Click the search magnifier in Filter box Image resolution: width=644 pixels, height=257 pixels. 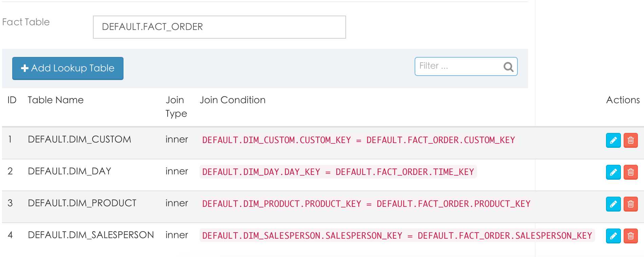(508, 67)
